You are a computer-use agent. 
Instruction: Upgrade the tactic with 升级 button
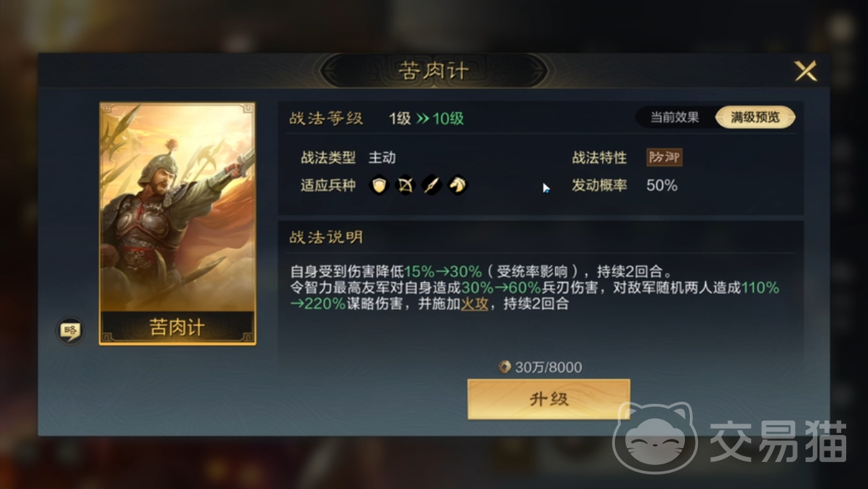point(549,399)
